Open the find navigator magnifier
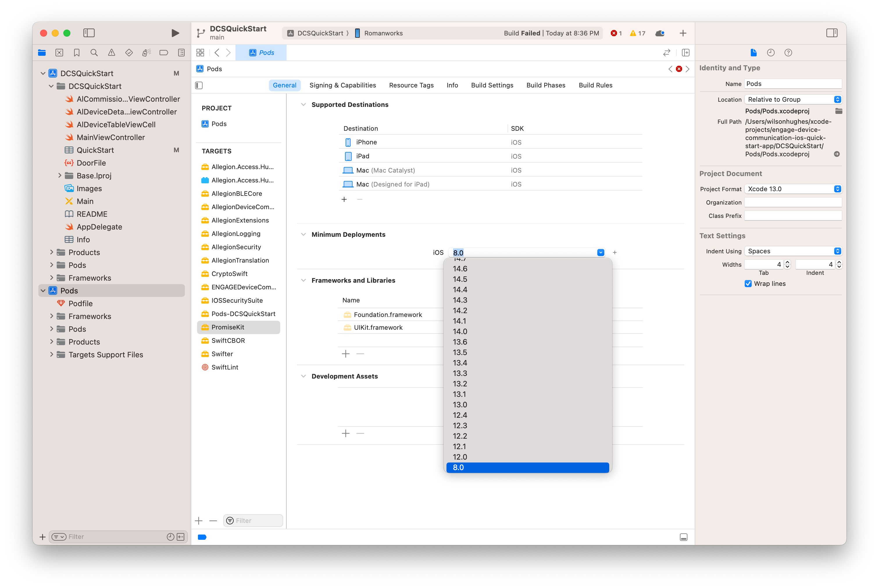 click(94, 53)
